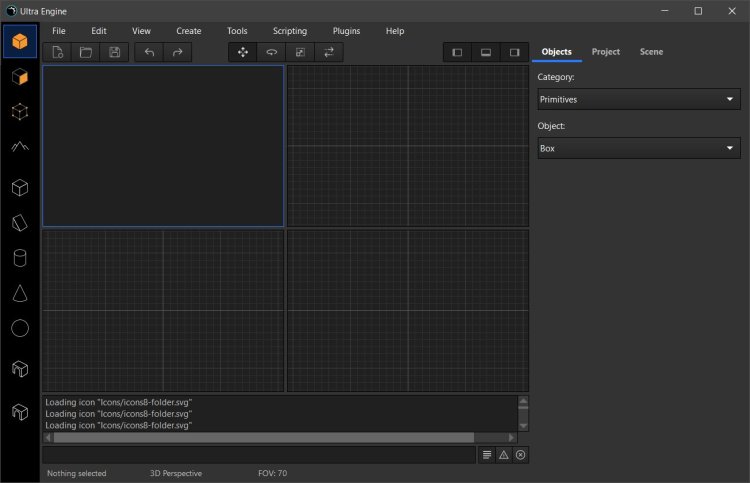The width and height of the screenshot is (750, 483).
Task: Switch to the Scene tab
Action: click(x=651, y=51)
